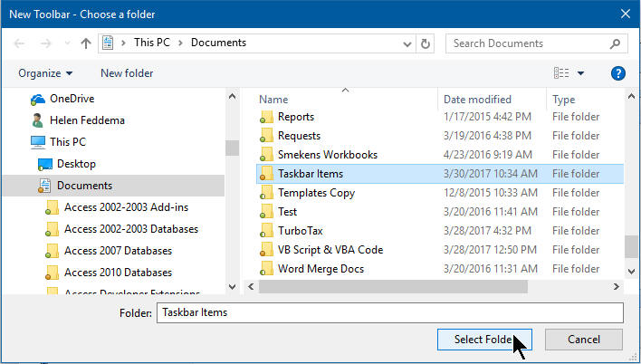641x364 pixels.
Task: Click the horizontal scrollbar left arrow
Action: pos(251,287)
